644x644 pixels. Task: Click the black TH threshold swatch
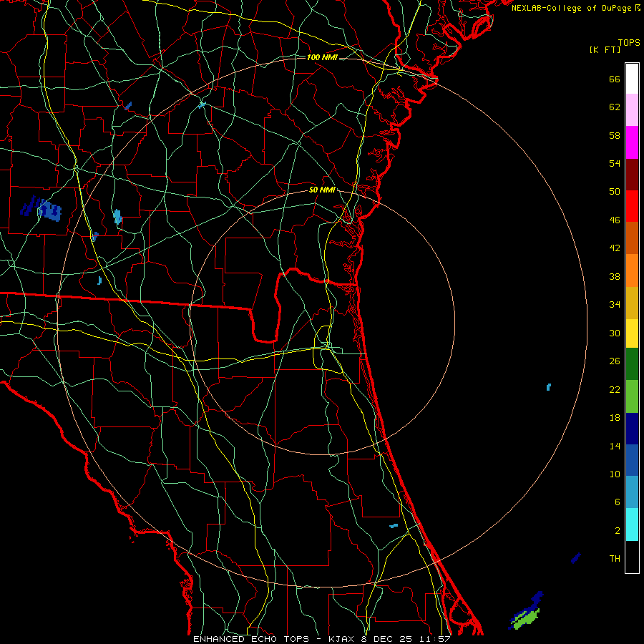632,557
